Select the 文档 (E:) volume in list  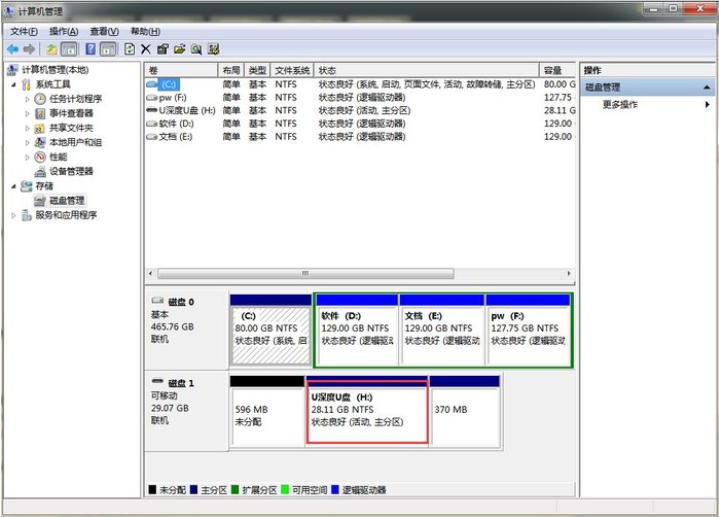175,137
